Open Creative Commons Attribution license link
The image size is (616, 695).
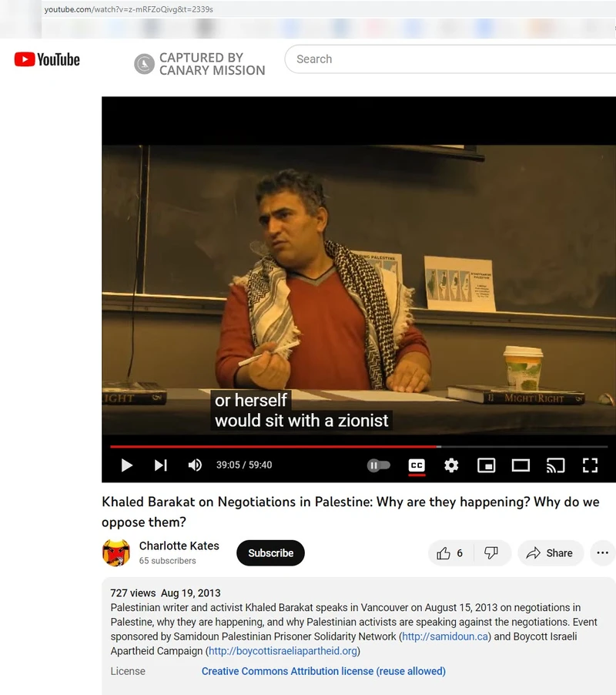[323, 672]
